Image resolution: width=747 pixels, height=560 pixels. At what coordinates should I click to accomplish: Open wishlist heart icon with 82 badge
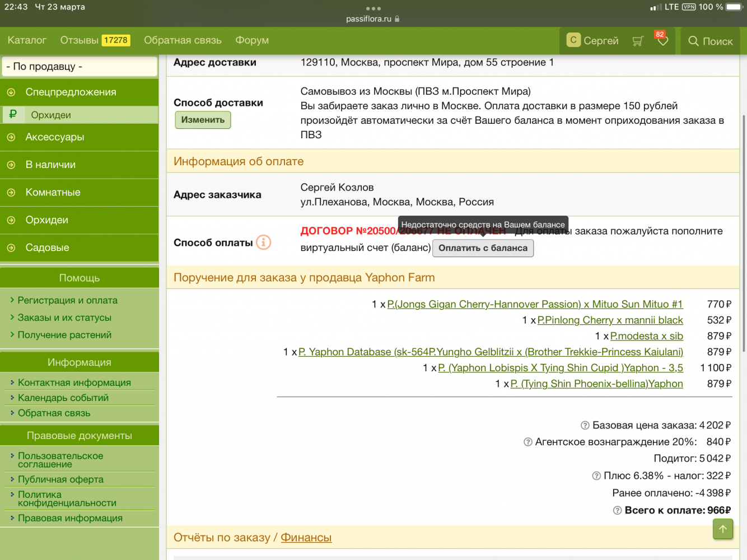click(662, 41)
